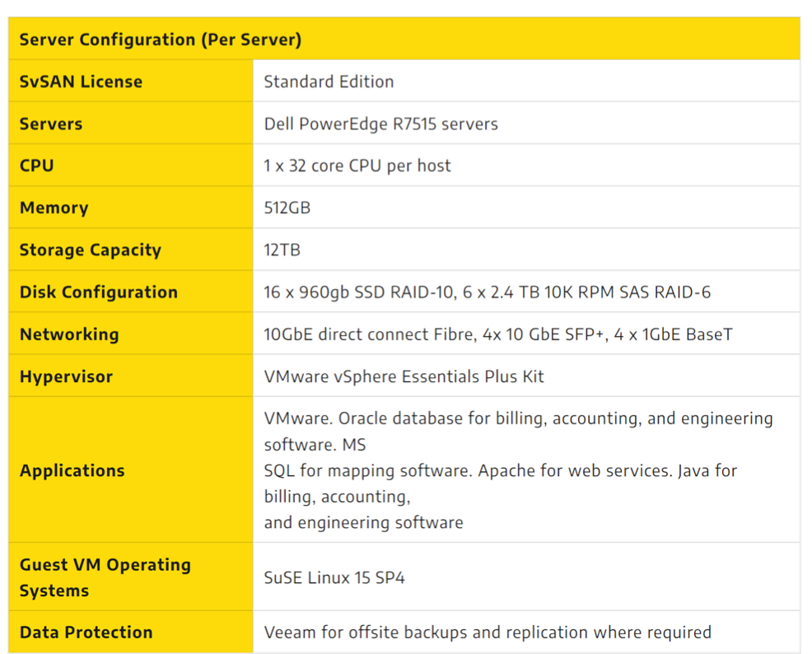
Task: Click the 'Standard Edition' value cell
Action: click(x=329, y=82)
